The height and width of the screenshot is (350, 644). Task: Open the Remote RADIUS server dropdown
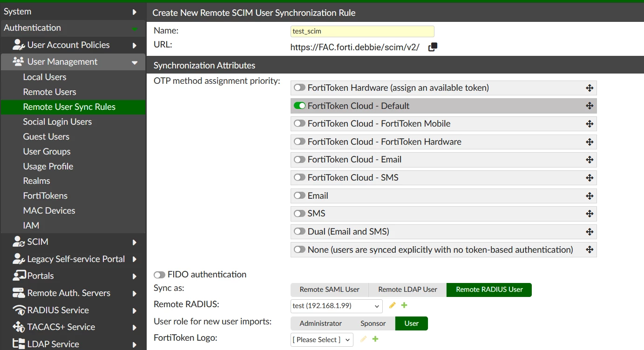336,306
